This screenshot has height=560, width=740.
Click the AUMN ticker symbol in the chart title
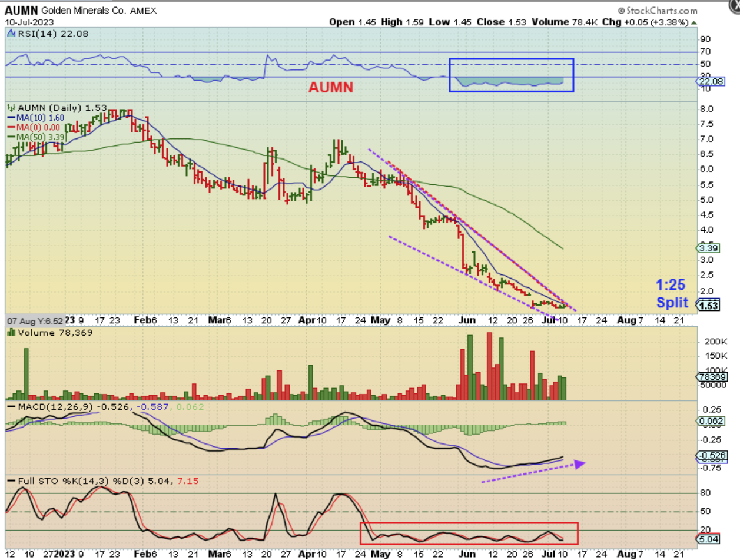click(22, 10)
